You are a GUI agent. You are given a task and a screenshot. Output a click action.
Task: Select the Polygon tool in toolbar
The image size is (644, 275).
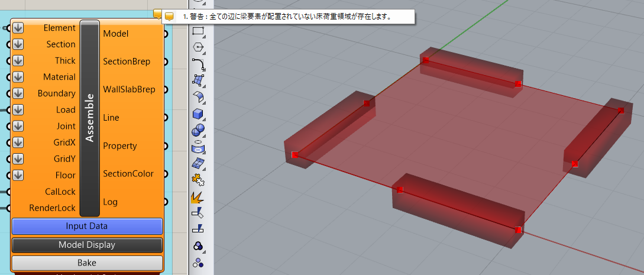pos(198,47)
